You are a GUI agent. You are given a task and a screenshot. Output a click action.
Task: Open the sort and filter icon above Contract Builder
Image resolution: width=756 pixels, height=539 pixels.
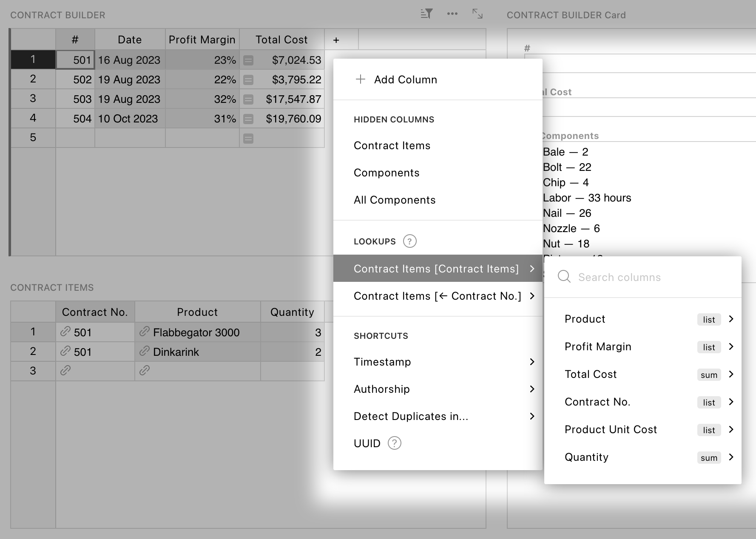coord(426,14)
